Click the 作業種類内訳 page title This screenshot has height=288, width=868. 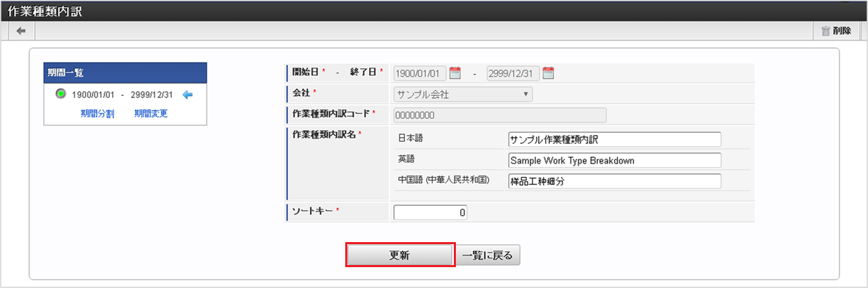(x=46, y=10)
